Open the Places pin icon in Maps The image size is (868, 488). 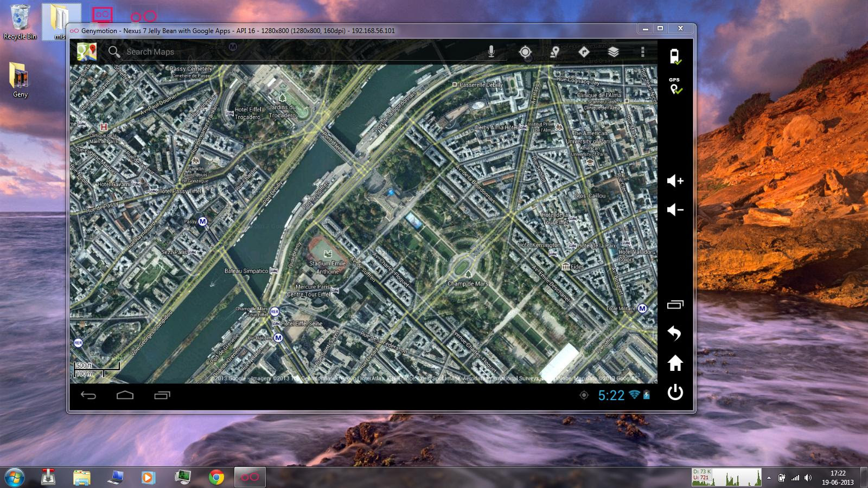click(x=554, y=52)
